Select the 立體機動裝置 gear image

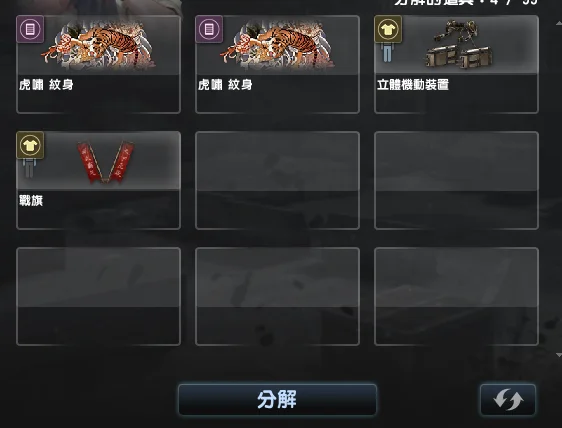[x=459, y=44]
